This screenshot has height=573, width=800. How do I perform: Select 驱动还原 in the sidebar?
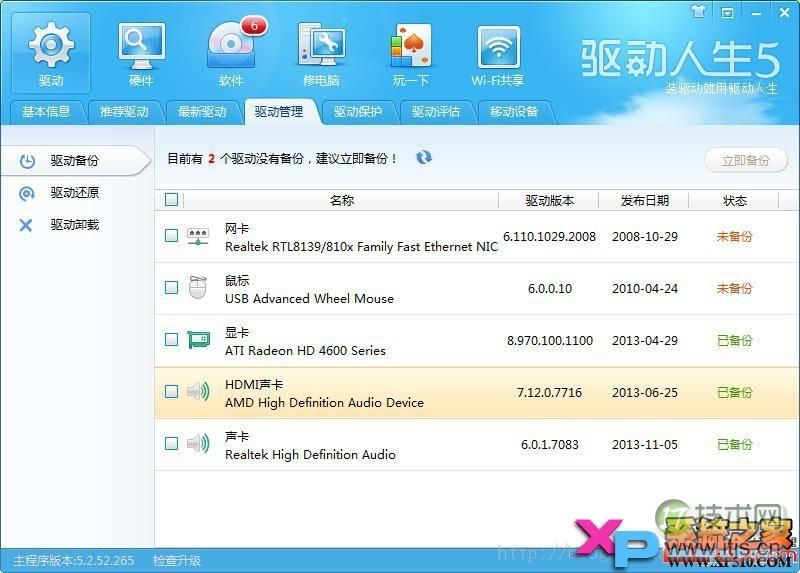[x=74, y=193]
